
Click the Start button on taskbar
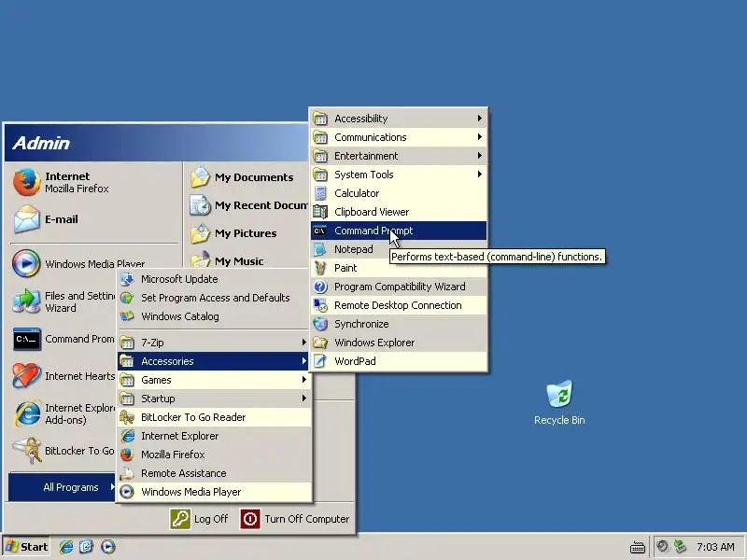[x=26, y=547]
